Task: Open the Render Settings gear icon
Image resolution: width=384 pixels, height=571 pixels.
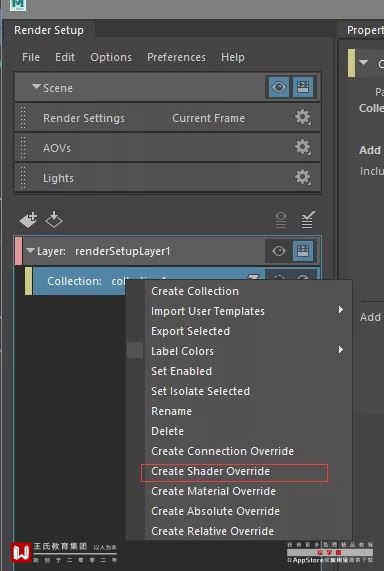Action: pyautogui.click(x=302, y=118)
